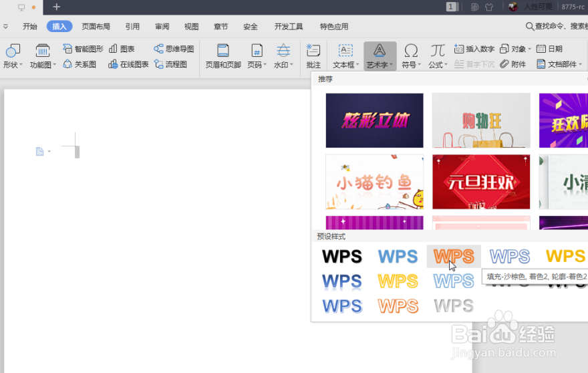588x373 pixels.
Task: Expand the quick access toolbar chevron
Action: click(x=5, y=26)
